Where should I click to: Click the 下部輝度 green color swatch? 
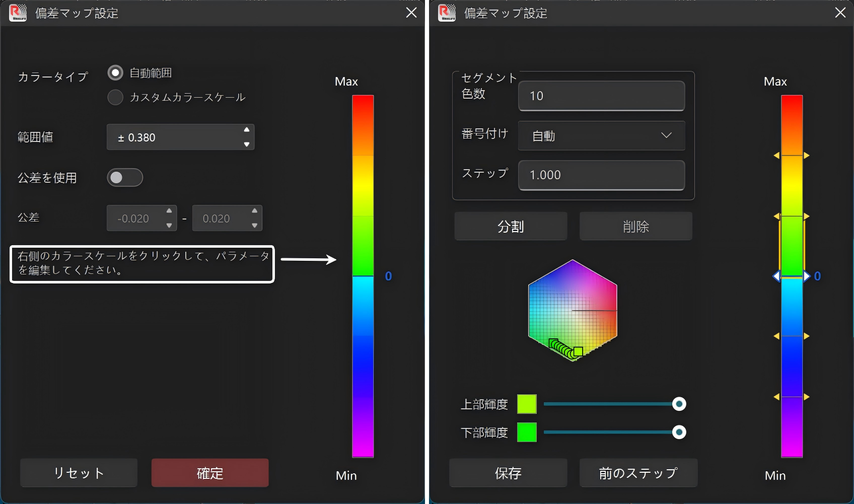[x=527, y=432]
